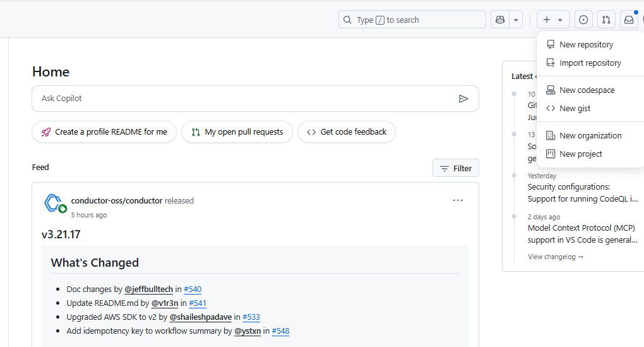Choose New gist menu entry
The width and height of the screenshot is (644, 347).
point(575,109)
